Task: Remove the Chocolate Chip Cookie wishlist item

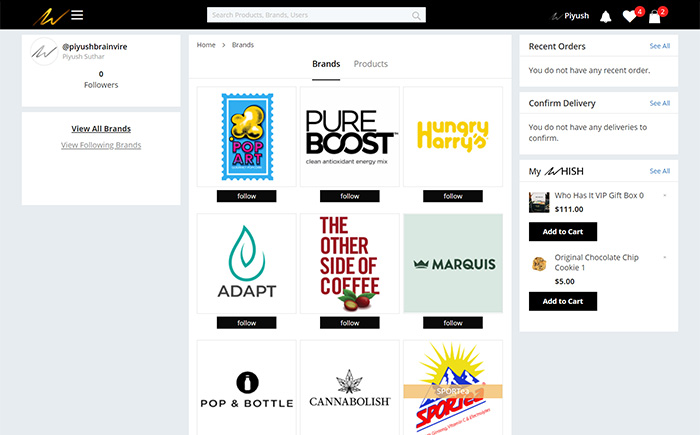Action: pos(665,258)
